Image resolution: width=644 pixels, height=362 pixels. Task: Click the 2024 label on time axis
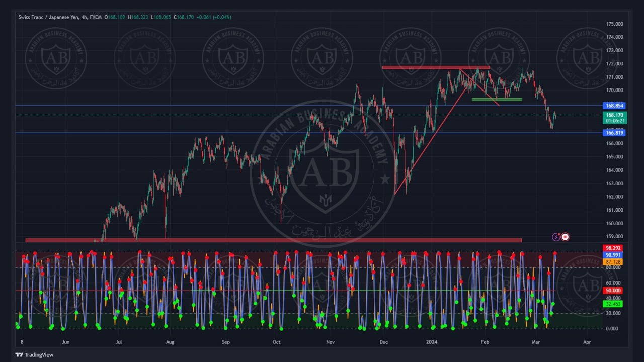(432, 342)
